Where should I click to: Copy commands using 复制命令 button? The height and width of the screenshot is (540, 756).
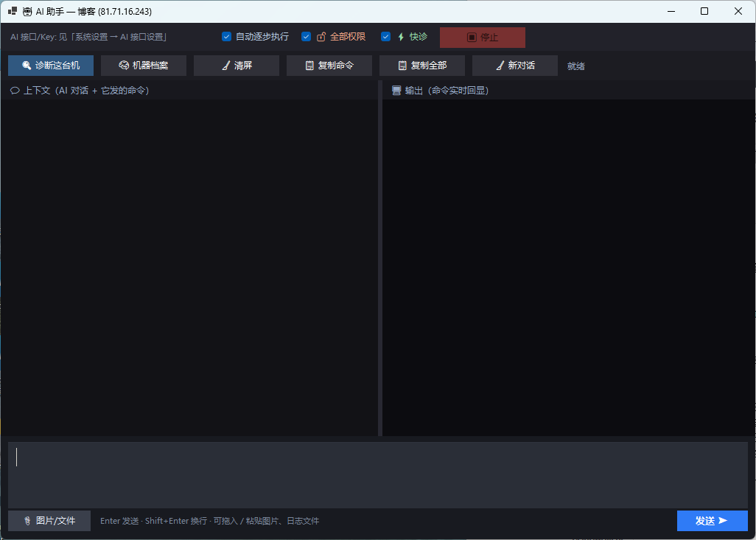point(329,66)
